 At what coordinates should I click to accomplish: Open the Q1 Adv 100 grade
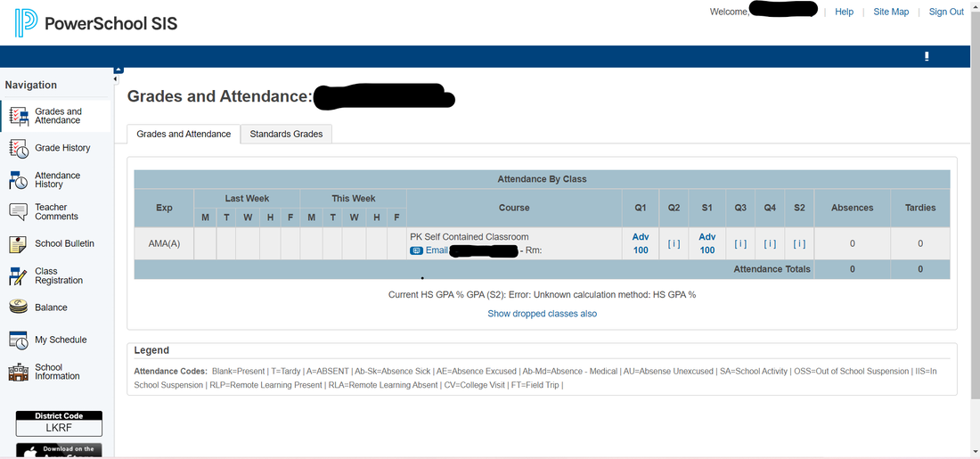(641, 243)
